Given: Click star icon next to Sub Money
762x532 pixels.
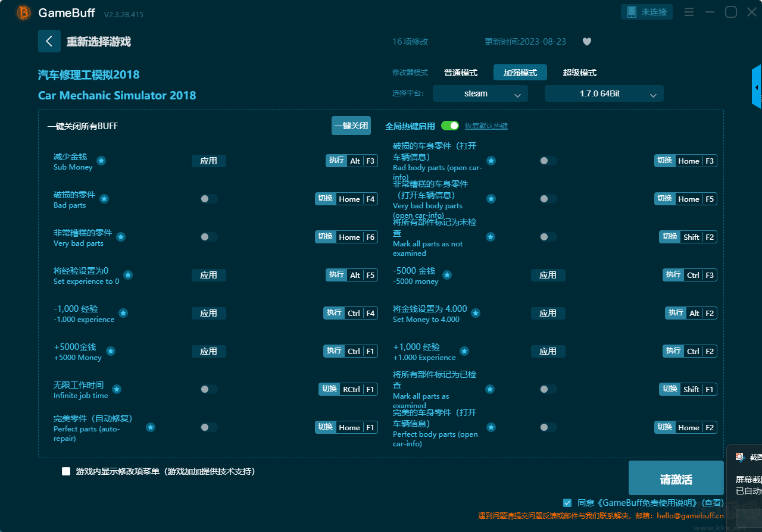Looking at the screenshot, I should click(101, 161).
